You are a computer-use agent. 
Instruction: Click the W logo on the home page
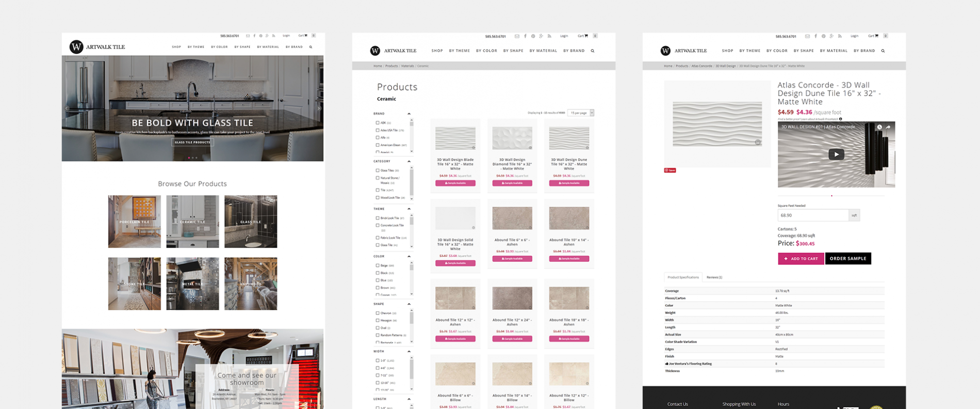76,47
